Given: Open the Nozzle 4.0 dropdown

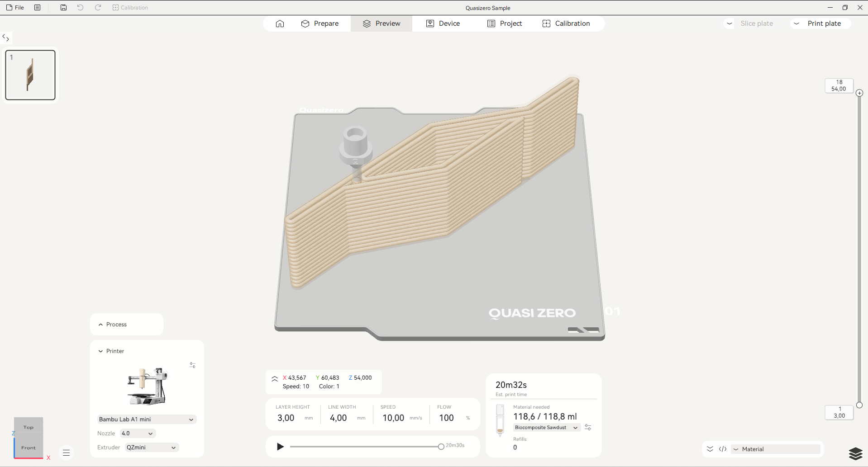Looking at the screenshot, I should pyautogui.click(x=138, y=434).
